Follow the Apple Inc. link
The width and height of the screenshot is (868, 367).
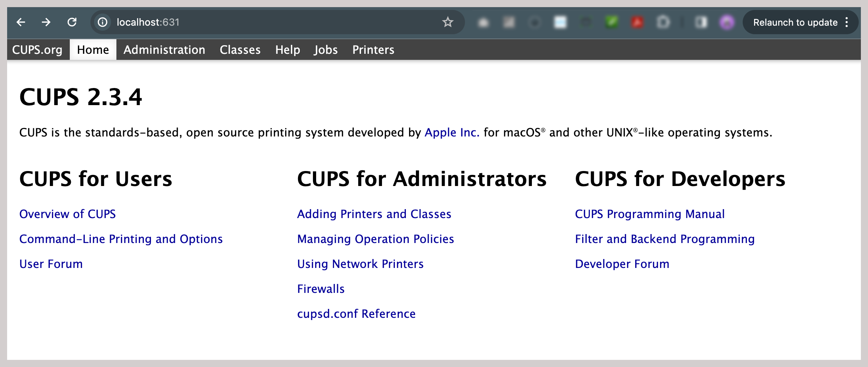tap(452, 133)
